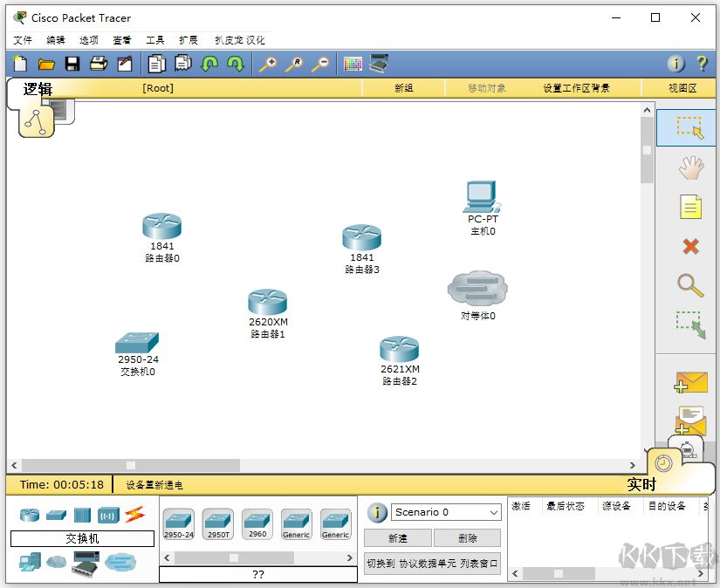Viewport: 720px width, 588px height.
Task: Open the drawing palette icon
Action: (x=353, y=64)
